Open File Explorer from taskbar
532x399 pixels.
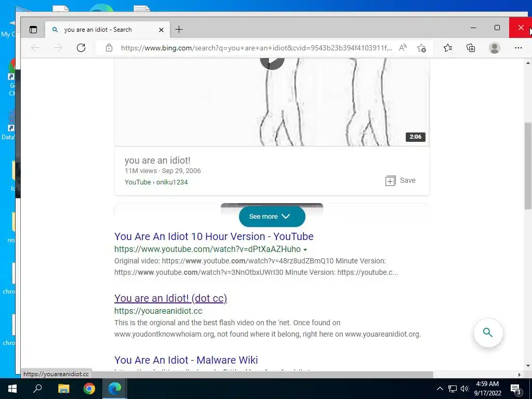pyautogui.click(x=63, y=389)
